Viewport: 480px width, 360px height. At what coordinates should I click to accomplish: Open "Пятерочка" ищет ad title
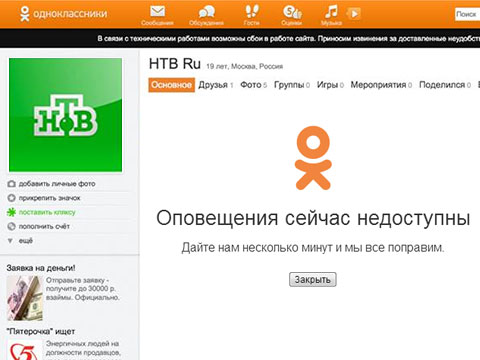coord(41,331)
